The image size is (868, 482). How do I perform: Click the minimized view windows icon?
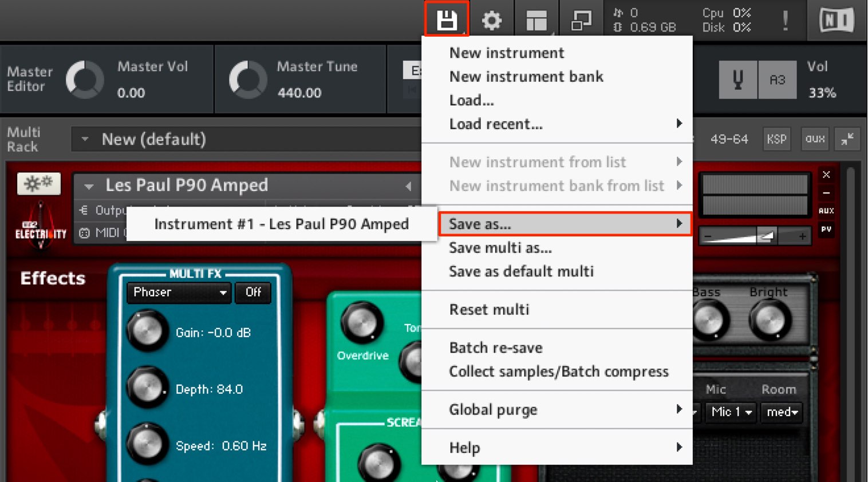[x=581, y=21]
